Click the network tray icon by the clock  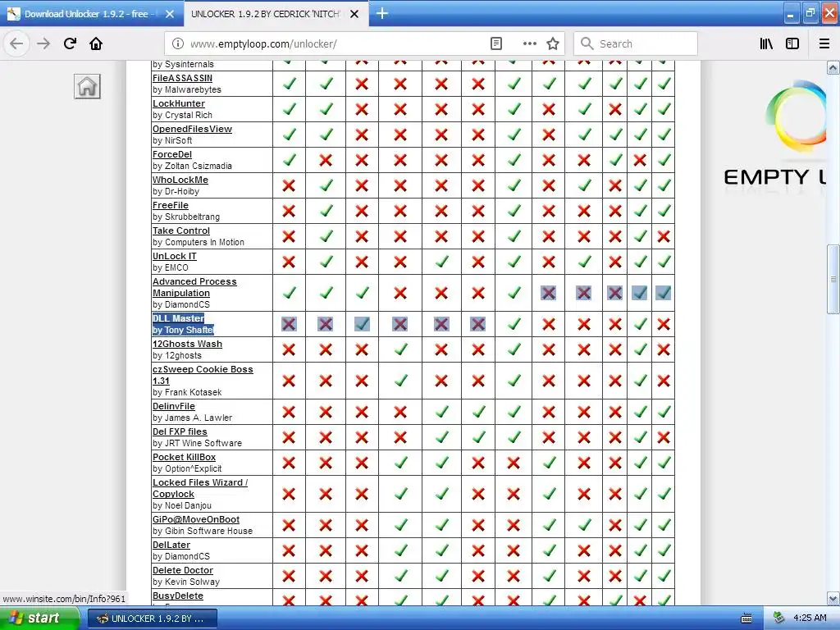tap(779, 618)
